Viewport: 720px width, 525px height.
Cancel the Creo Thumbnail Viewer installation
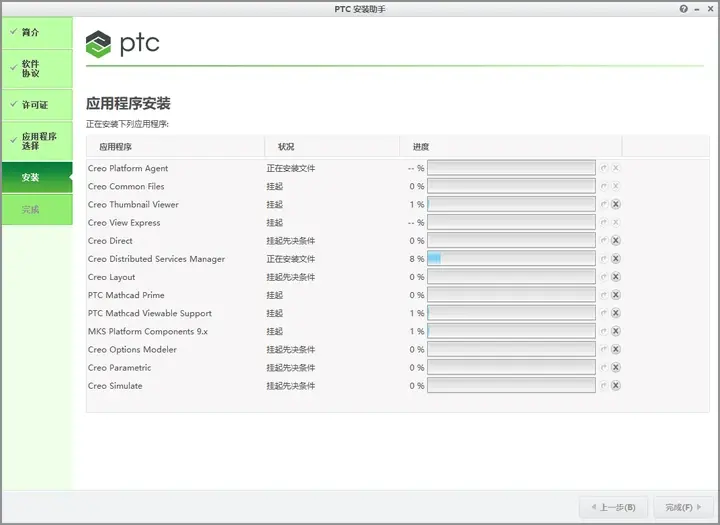point(616,204)
